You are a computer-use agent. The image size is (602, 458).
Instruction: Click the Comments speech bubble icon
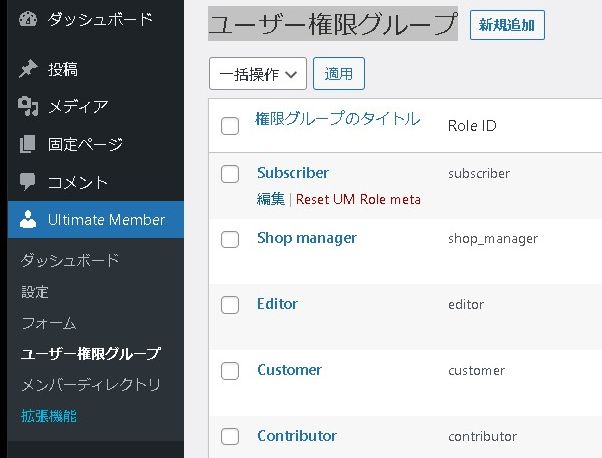pyautogui.click(x=28, y=183)
